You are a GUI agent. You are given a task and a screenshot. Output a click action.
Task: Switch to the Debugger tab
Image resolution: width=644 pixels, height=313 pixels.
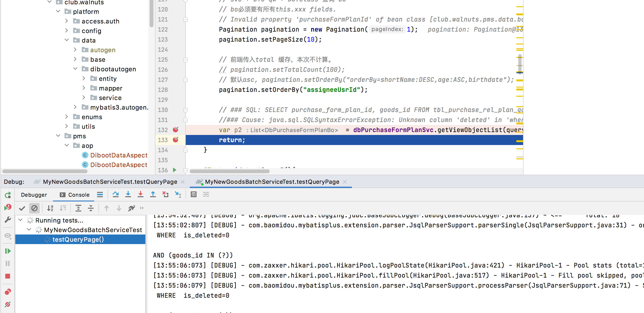coord(34,195)
